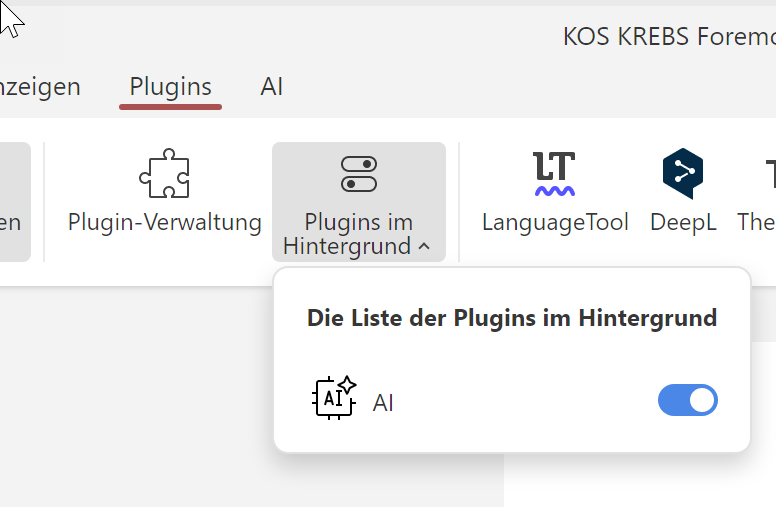Image resolution: width=776 pixels, height=507 pixels.
Task: Click the popup heading 'Die Liste der Plugins'
Action: (x=511, y=318)
